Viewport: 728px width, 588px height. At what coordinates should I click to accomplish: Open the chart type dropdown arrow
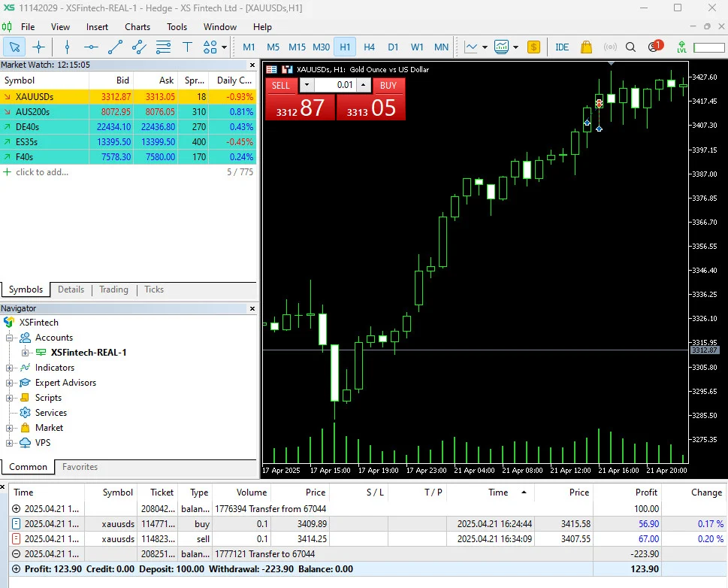pos(485,47)
